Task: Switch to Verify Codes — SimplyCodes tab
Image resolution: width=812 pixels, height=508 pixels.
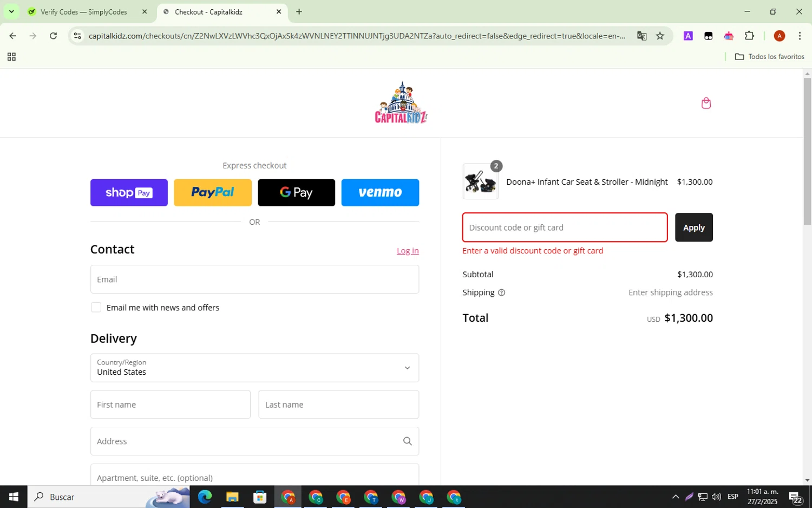Action: click(84, 11)
